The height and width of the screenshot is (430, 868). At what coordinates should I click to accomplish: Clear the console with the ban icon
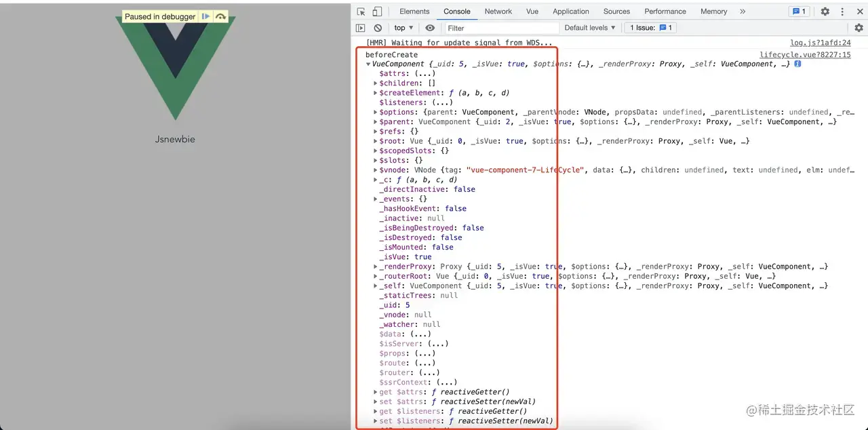[378, 28]
